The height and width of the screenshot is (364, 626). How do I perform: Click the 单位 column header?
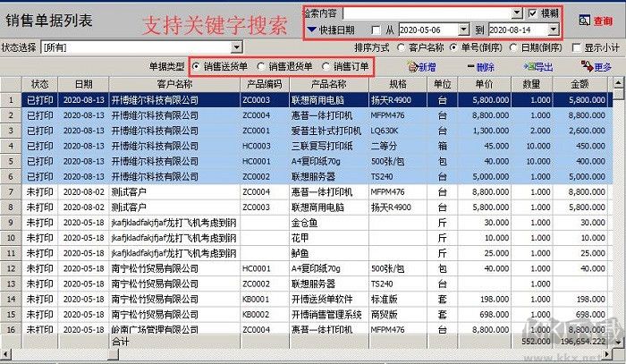[443, 84]
